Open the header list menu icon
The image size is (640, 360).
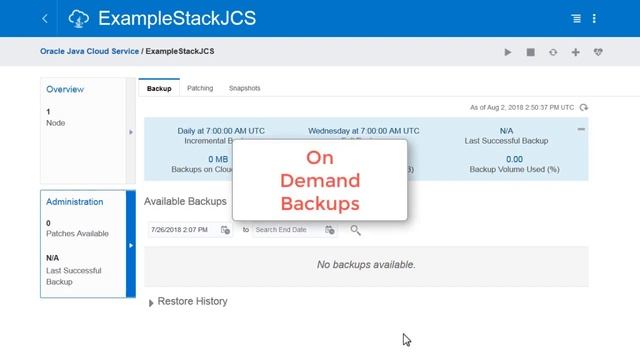coord(576,18)
